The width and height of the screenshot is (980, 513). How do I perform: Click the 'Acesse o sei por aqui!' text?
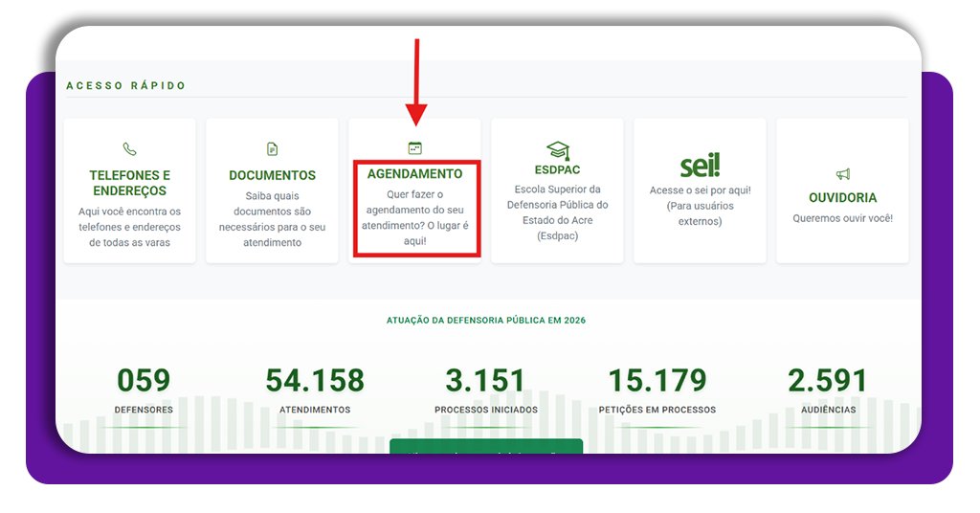tap(700, 190)
